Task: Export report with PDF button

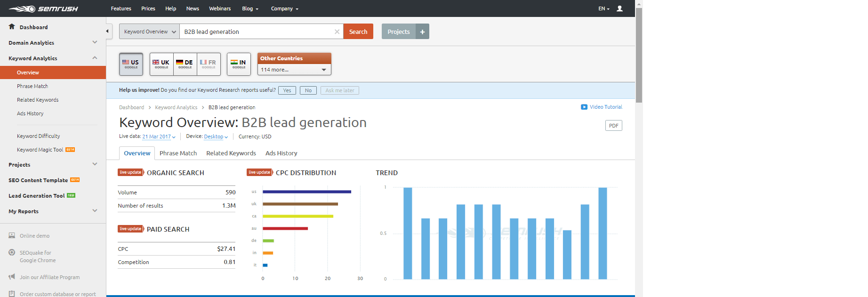Action: (x=614, y=126)
